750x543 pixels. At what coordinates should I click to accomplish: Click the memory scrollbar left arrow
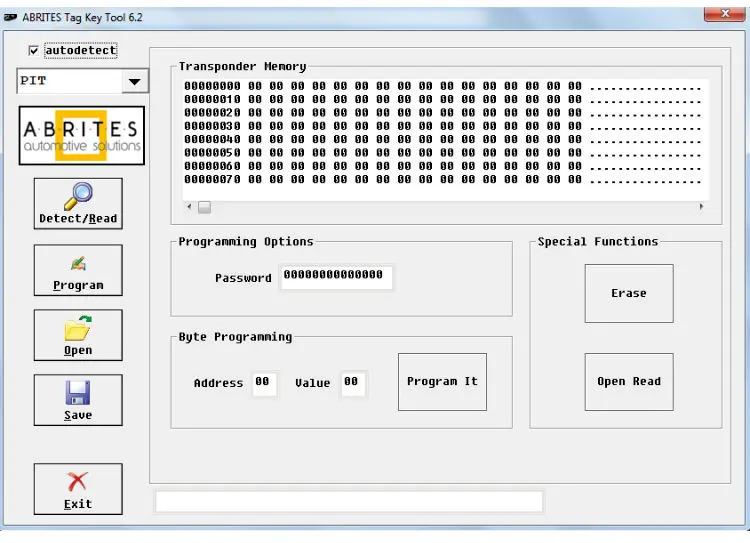click(189, 207)
